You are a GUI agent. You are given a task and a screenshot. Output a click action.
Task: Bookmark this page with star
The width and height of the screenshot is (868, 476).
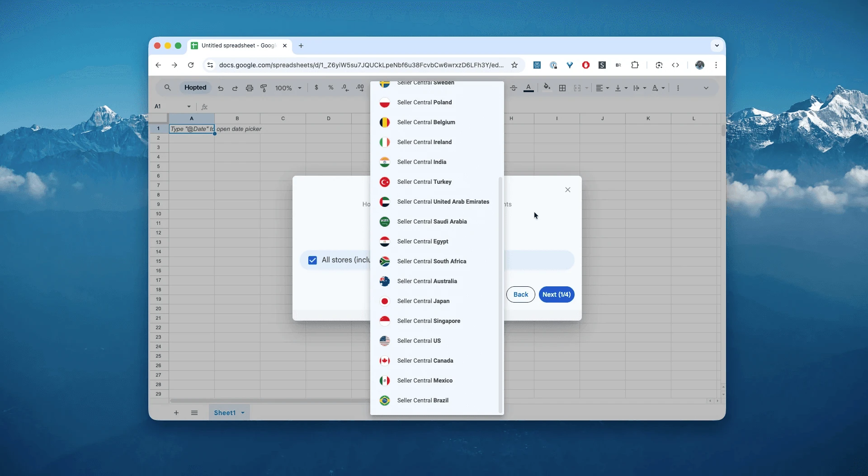point(514,65)
